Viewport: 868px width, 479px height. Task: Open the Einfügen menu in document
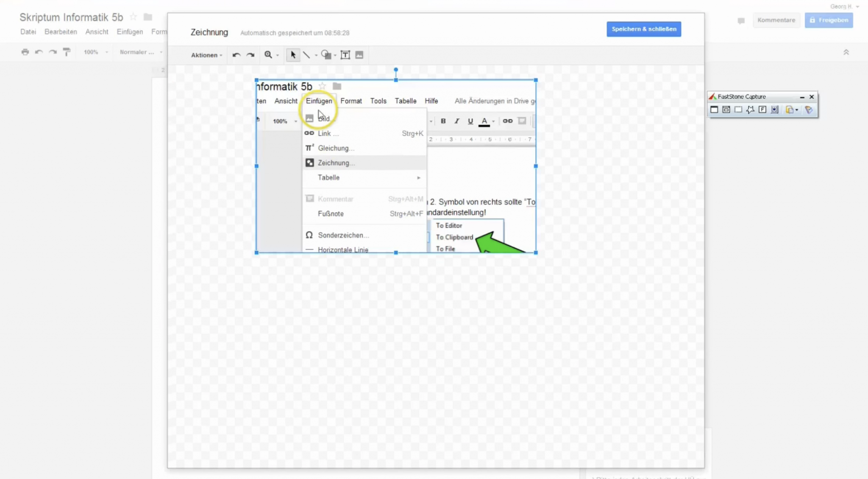click(130, 32)
